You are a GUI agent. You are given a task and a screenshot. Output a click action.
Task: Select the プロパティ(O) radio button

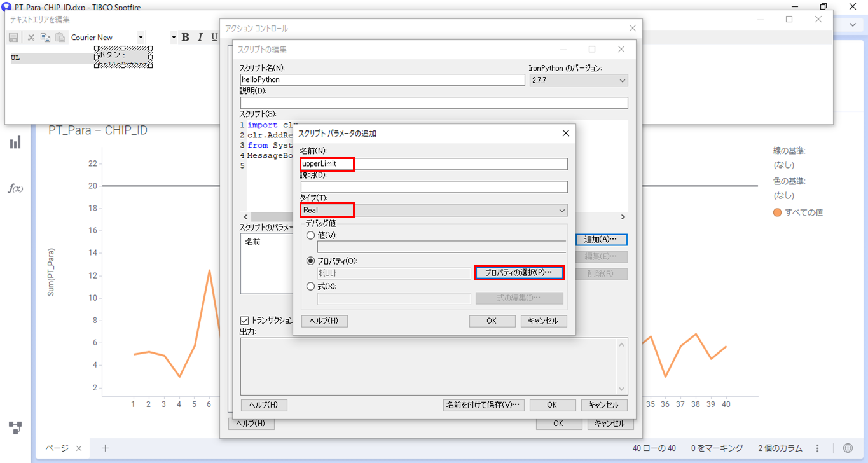coord(311,261)
